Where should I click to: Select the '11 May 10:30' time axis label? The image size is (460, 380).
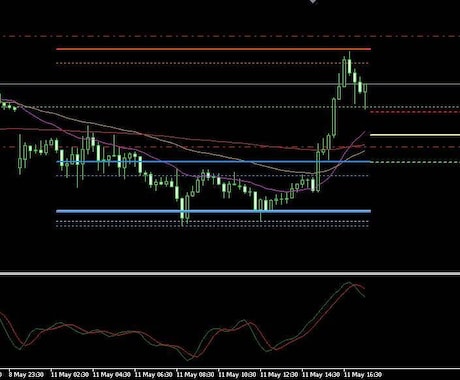coord(237,375)
